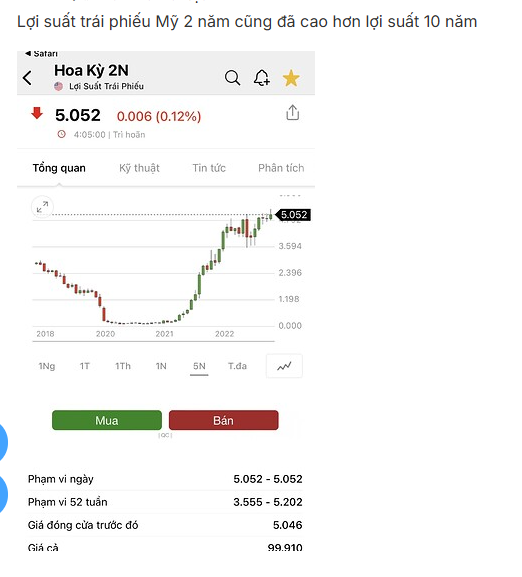Open the search magnifier icon
Viewport: 522px width, 577px height.
pyautogui.click(x=232, y=78)
